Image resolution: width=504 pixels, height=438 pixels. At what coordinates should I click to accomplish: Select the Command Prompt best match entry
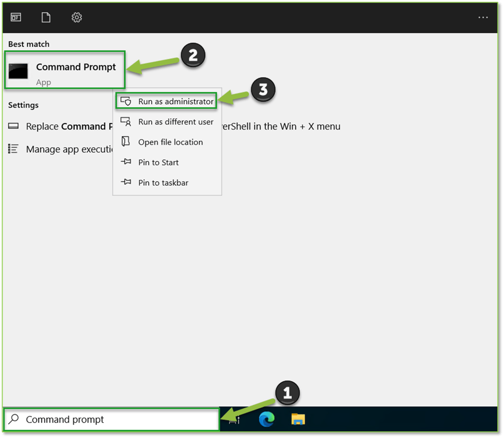76,67
